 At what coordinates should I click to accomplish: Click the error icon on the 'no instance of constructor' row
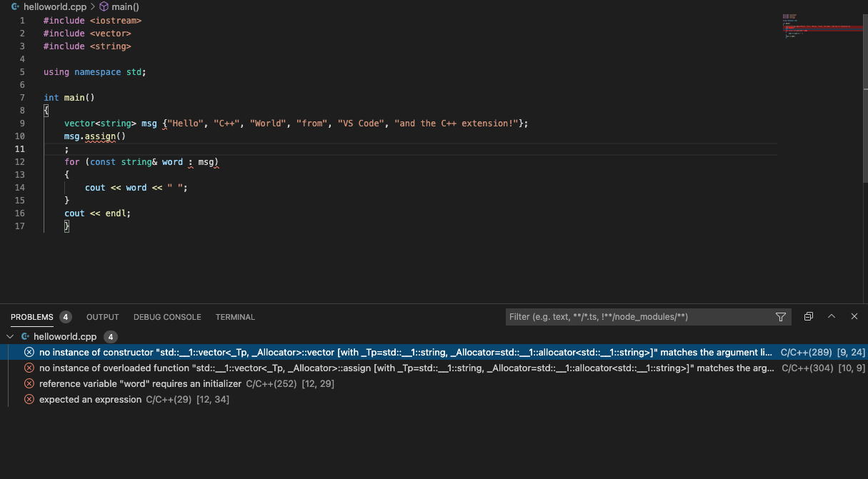coord(29,351)
